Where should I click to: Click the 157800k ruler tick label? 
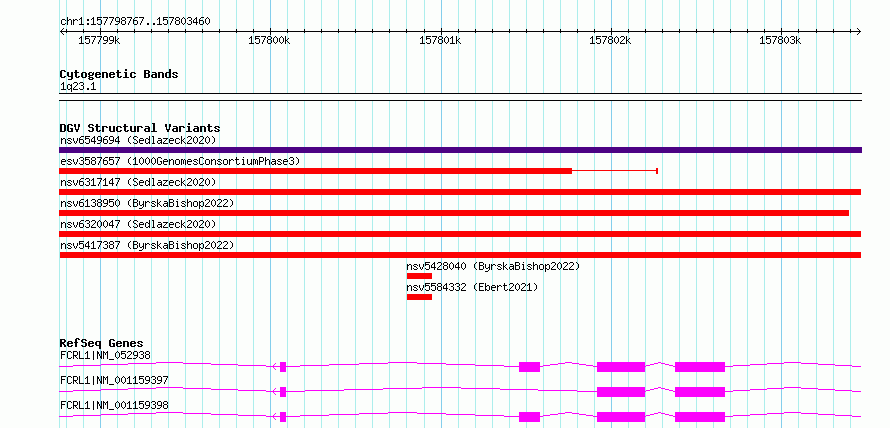pyautogui.click(x=270, y=40)
